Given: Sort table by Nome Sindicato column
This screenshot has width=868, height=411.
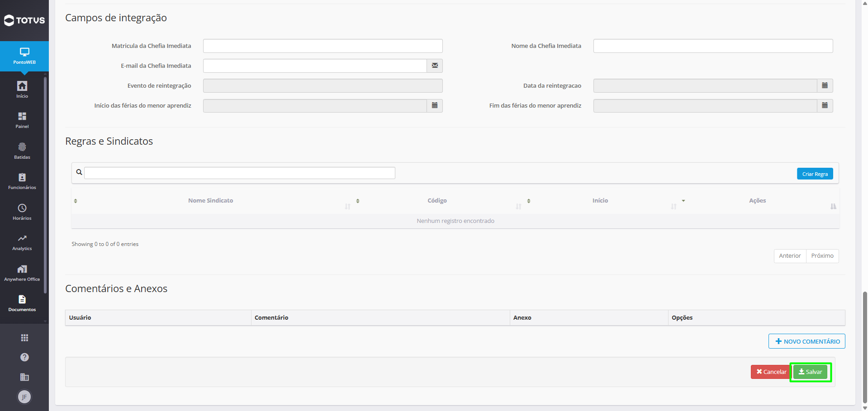Looking at the screenshot, I should (x=211, y=201).
